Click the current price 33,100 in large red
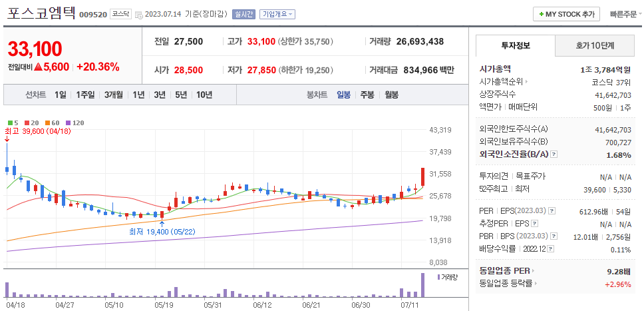 click(35, 49)
